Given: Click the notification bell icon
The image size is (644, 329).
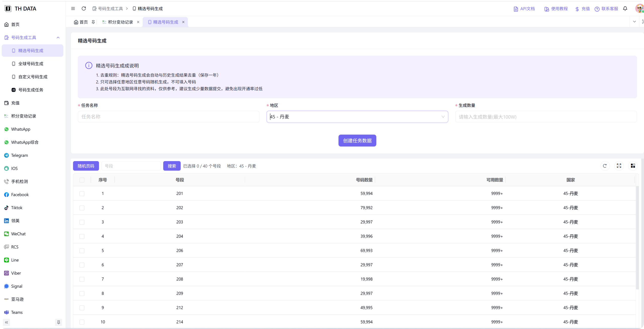Looking at the screenshot, I should [x=625, y=9].
